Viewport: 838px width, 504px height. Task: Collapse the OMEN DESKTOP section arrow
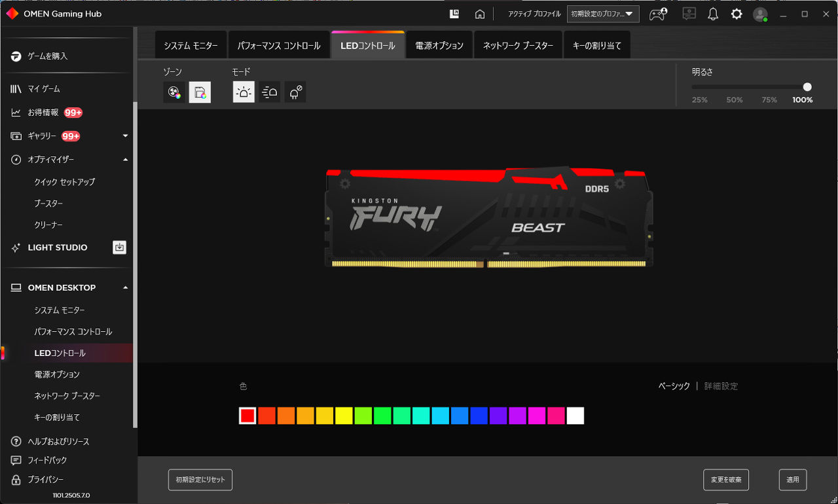pos(125,288)
